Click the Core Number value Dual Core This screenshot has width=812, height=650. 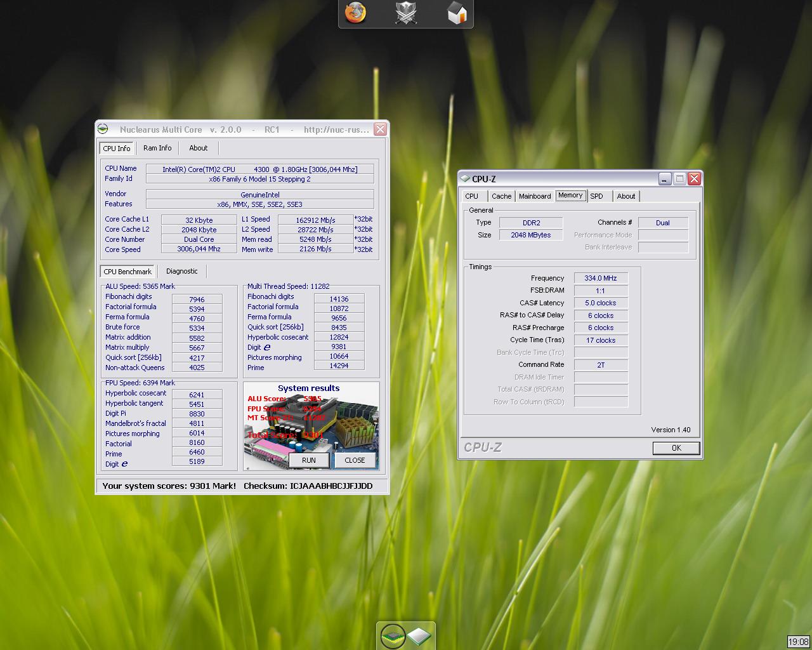[x=199, y=239]
